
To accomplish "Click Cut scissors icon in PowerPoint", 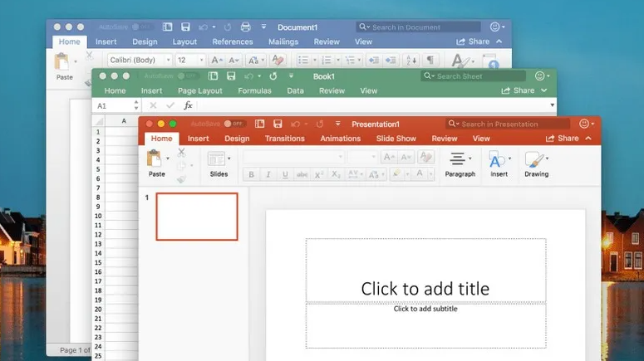I will pyautogui.click(x=181, y=153).
